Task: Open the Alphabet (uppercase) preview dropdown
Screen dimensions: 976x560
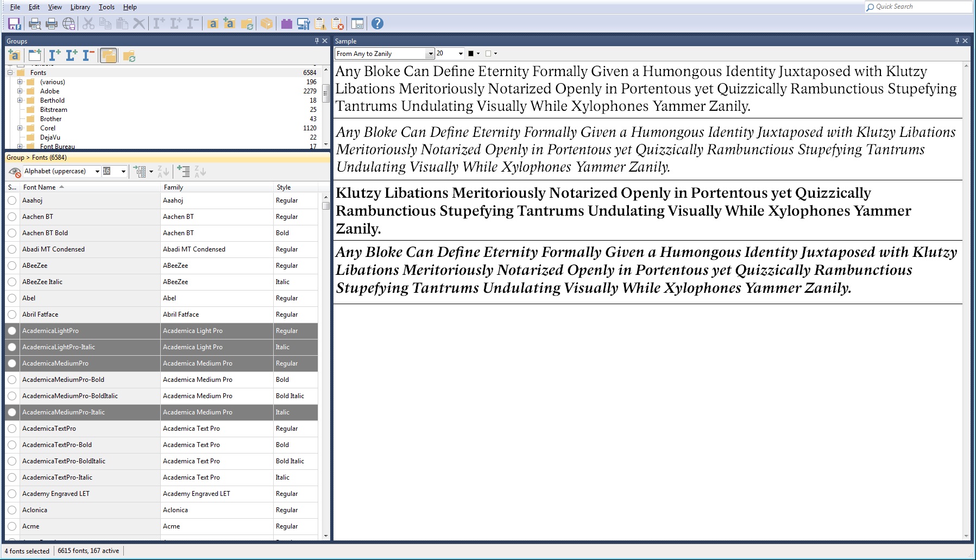Action: click(x=97, y=172)
